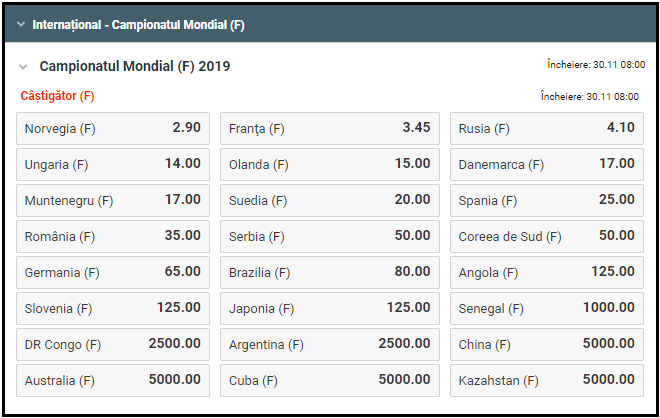The image size is (660, 418).
Task: Select Serbia (F) odds 50.00
Action: pos(329,236)
